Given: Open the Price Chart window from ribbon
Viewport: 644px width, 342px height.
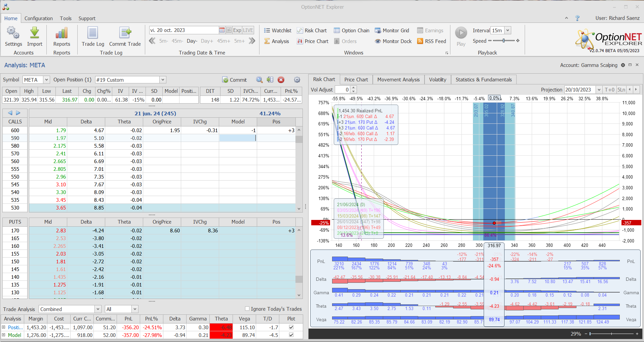Looking at the screenshot, I should click(x=313, y=41).
